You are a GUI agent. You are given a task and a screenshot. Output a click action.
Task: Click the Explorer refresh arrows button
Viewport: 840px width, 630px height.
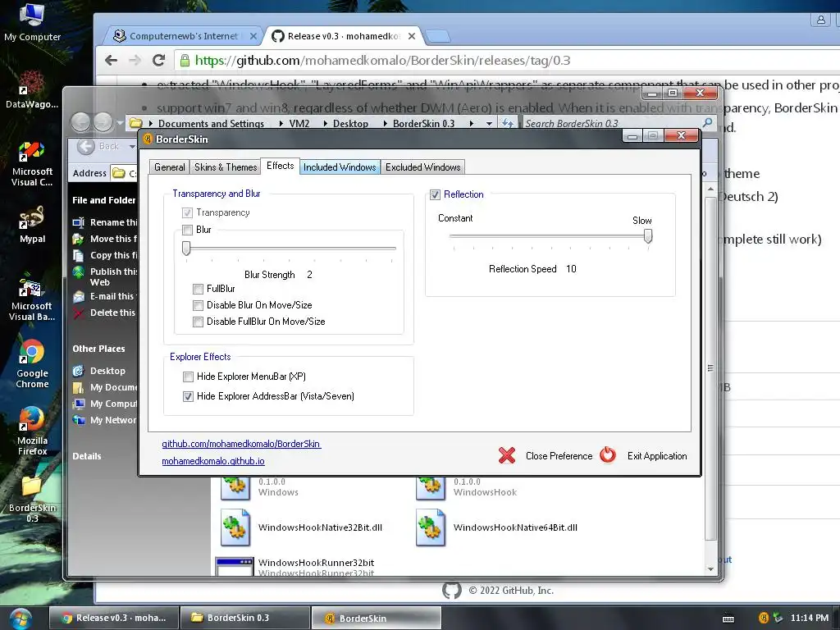[507, 123]
